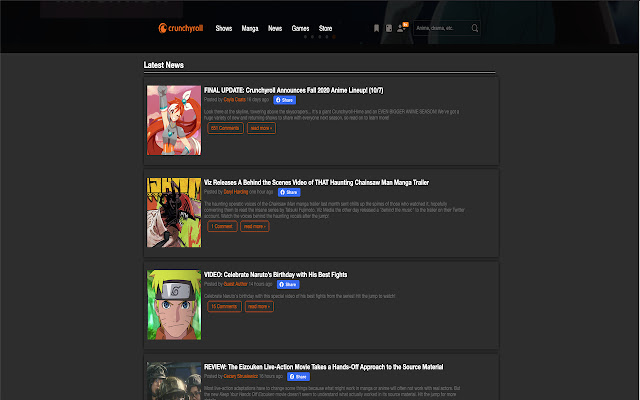
Task: Open Naruto's Birthday Best Fights article title
Action: pos(276,275)
